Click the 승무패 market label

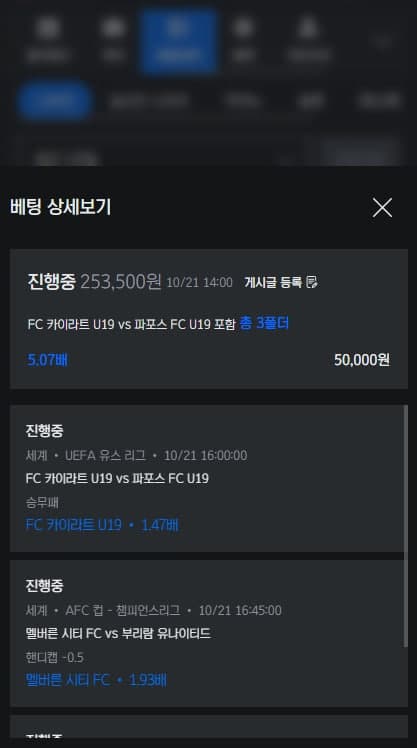point(42,502)
